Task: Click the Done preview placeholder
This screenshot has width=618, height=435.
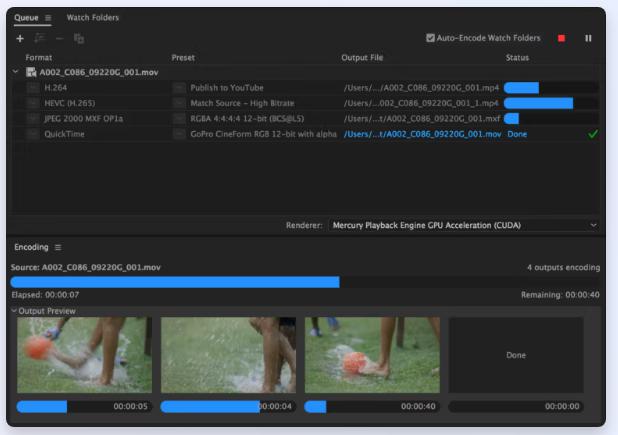Action: click(x=516, y=355)
